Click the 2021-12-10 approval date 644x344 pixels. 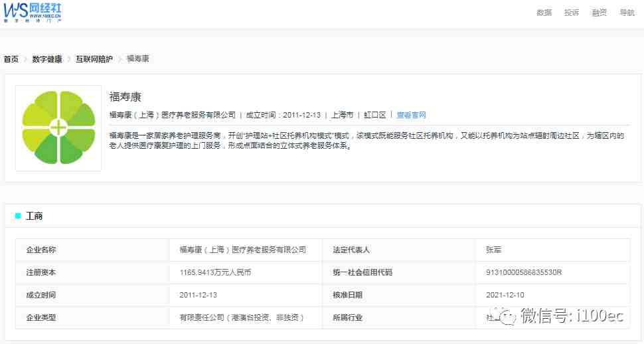click(x=505, y=295)
